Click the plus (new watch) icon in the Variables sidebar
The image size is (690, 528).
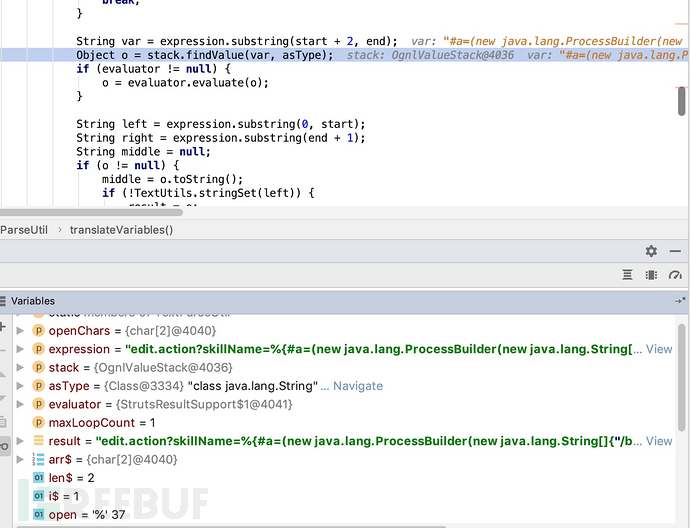pyautogui.click(x=3, y=326)
